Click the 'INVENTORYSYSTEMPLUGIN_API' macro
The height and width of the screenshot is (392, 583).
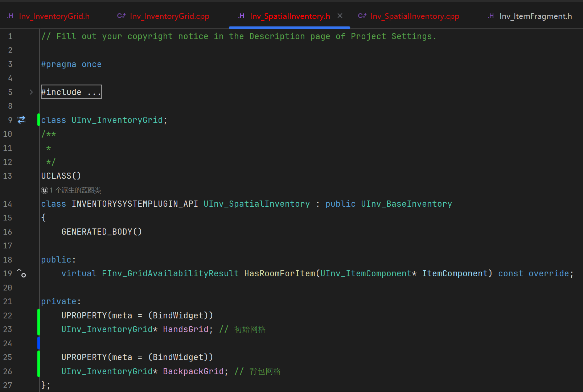[x=135, y=204]
